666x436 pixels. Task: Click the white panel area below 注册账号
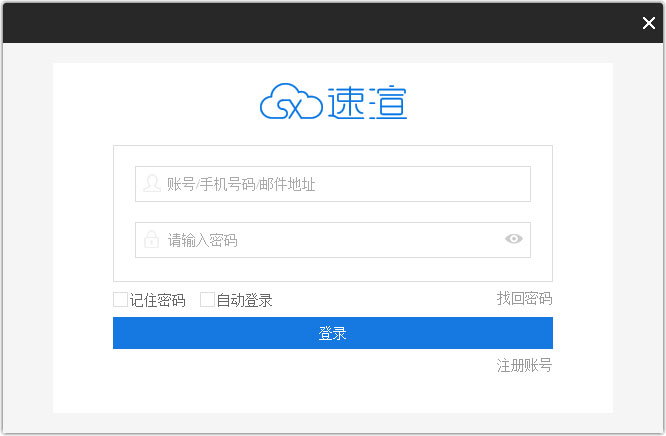pos(332,394)
